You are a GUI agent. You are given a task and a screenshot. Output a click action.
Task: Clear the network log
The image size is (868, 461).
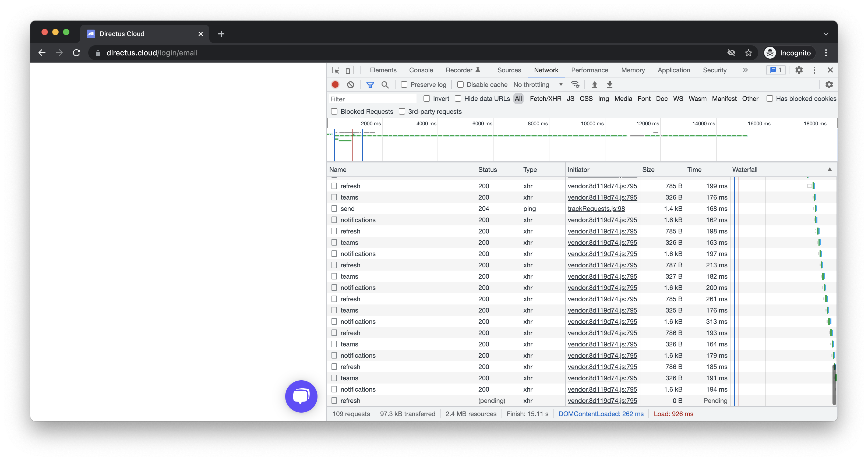point(350,84)
